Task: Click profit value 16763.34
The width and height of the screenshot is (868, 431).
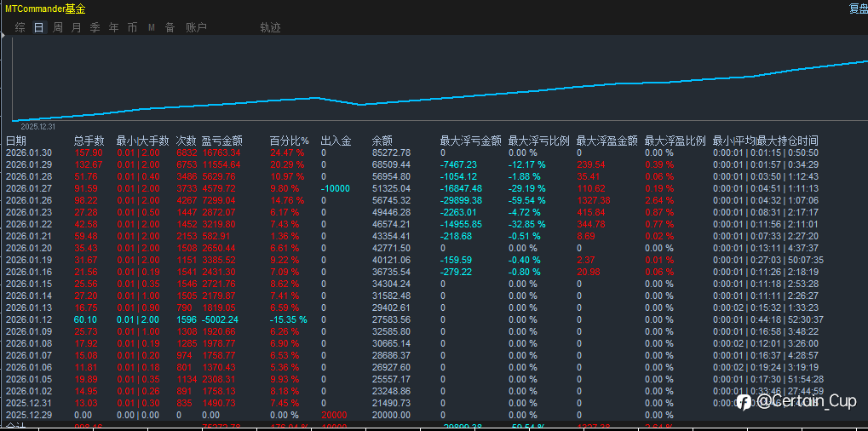Action: (x=221, y=152)
